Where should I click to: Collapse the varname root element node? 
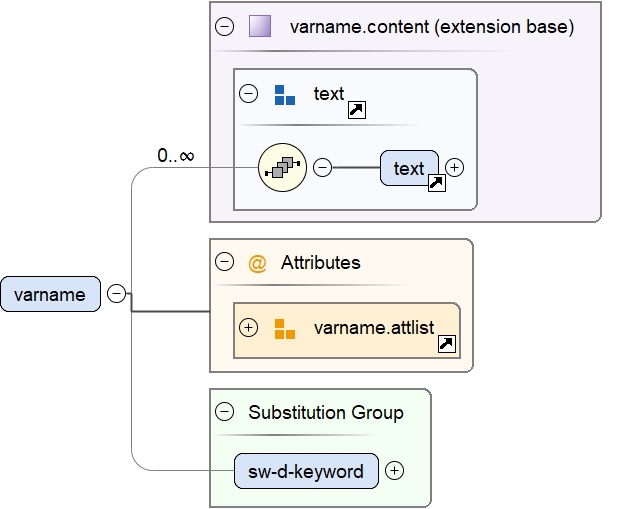(116, 294)
